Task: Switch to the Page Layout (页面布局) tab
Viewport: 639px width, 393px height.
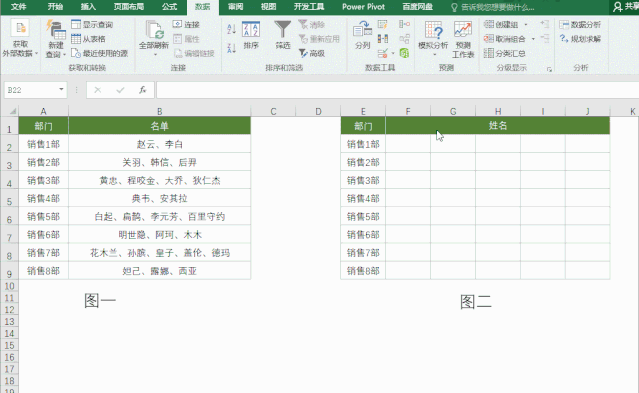Action: 128,7
